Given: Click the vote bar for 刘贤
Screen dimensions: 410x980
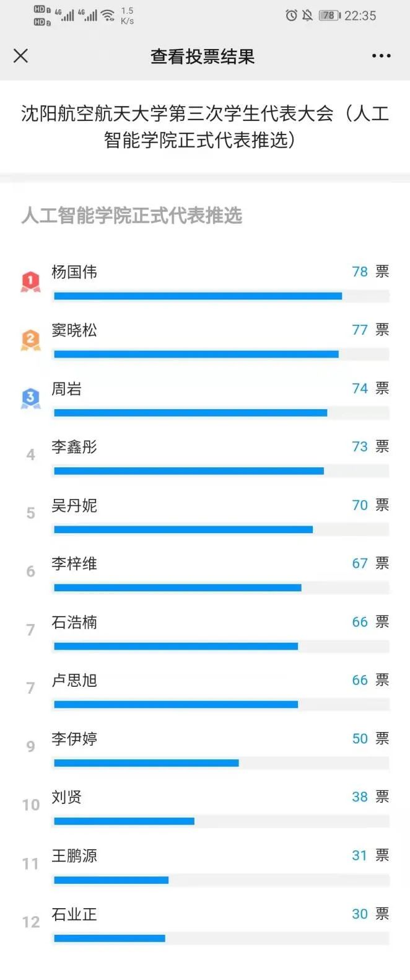Looking at the screenshot, I should pos(124,821).
